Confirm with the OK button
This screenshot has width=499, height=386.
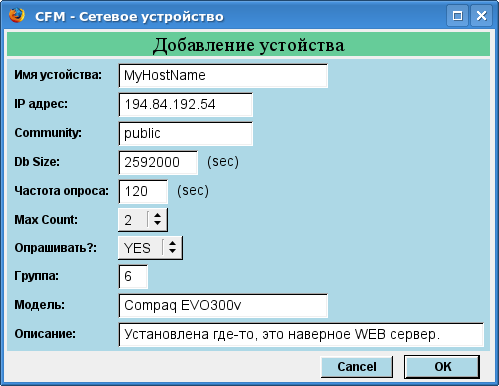tap(442, 367)
